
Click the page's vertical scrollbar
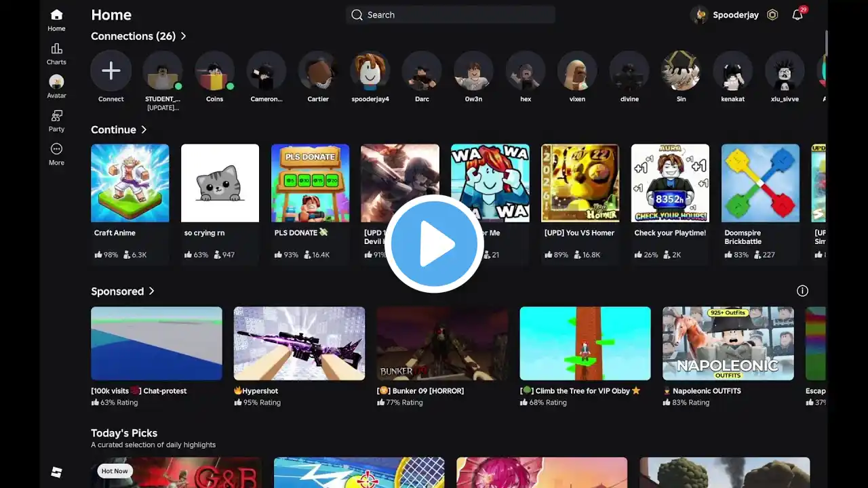(826, 44)
